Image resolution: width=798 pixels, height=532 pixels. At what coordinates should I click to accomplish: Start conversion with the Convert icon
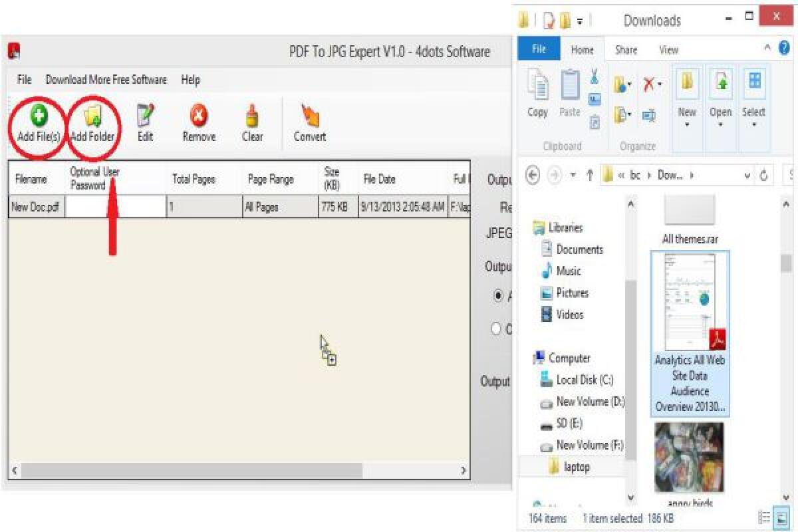309,120
